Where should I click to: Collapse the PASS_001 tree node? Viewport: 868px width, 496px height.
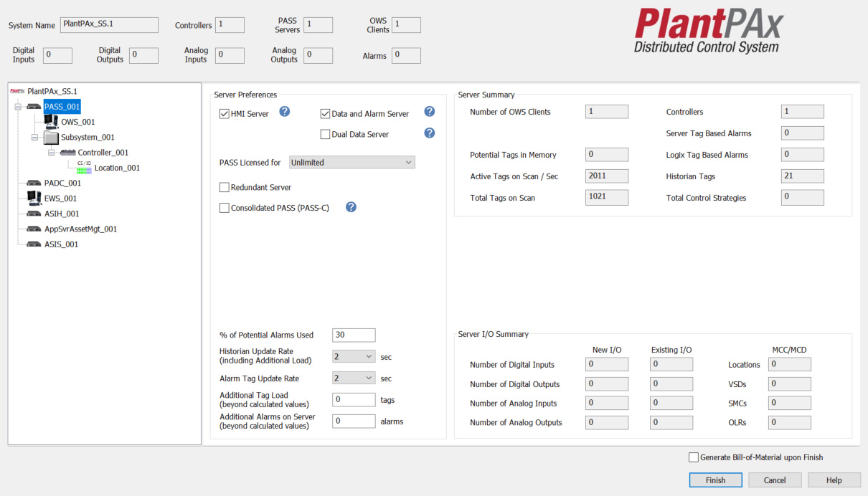[x=17, y=107]
